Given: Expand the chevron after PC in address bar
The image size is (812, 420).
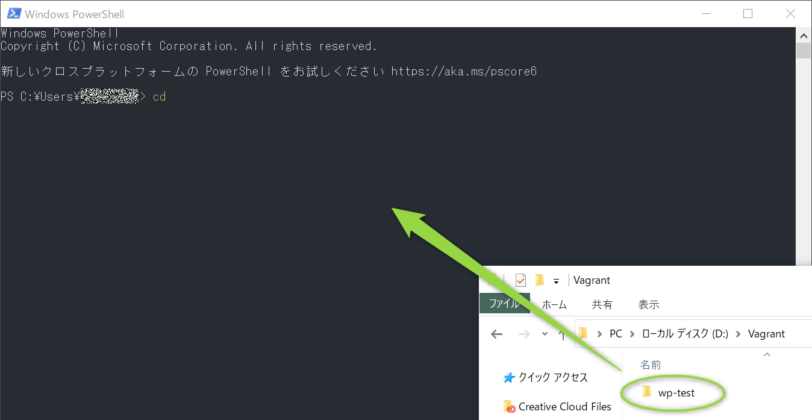Looking at the screenshot, I should coord(629,334).
